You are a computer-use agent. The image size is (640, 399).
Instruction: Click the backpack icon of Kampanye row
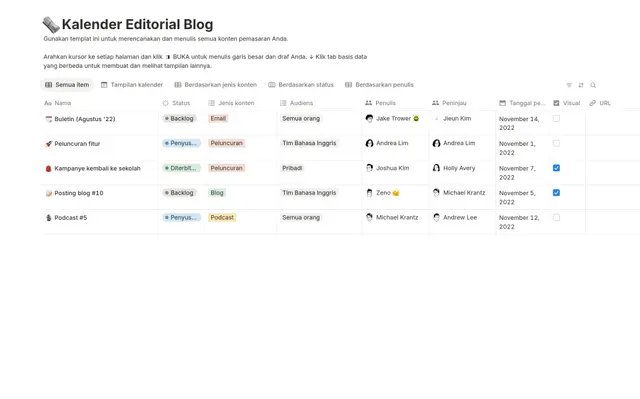click(49, 168)
